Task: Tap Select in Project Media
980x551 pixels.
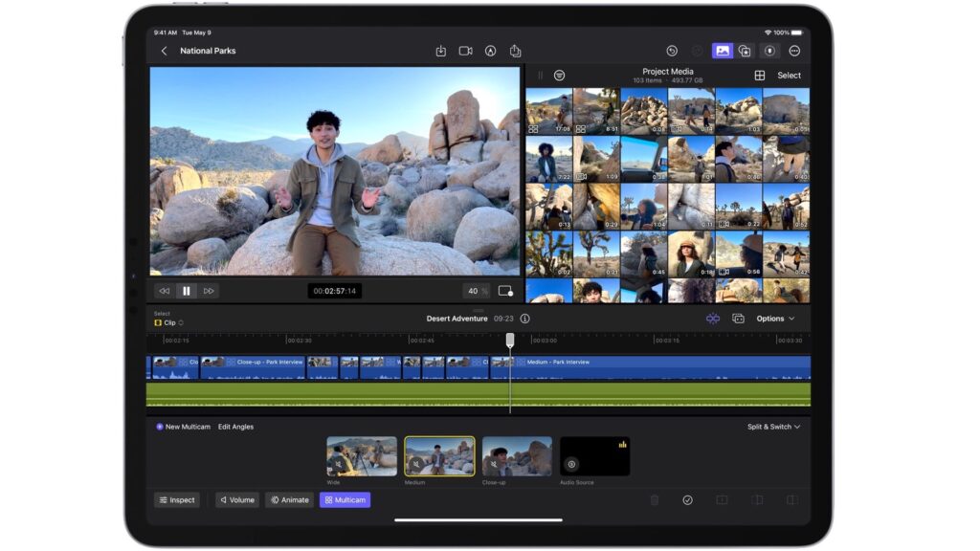Action: click(789, 76)
